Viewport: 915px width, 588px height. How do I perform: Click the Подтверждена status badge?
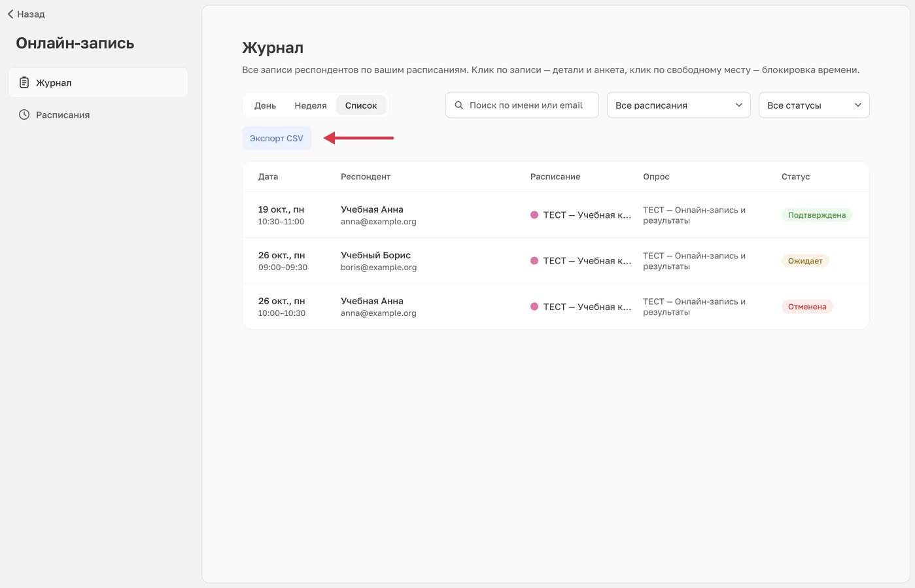pyautogui.click(x=817, y=215)
